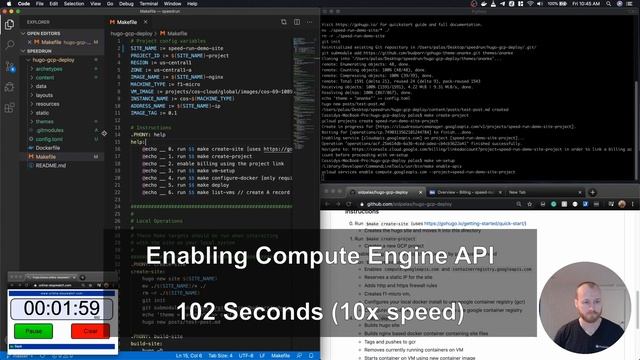This screenshot has width=640, height=360.
Task: Change LF line ending in status bar
Action: (262, 356)
